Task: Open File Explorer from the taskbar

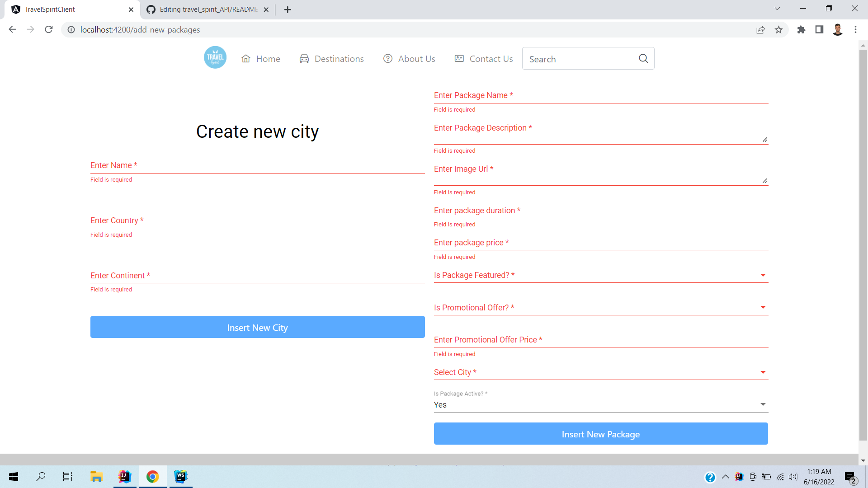Action: (96, 476)
